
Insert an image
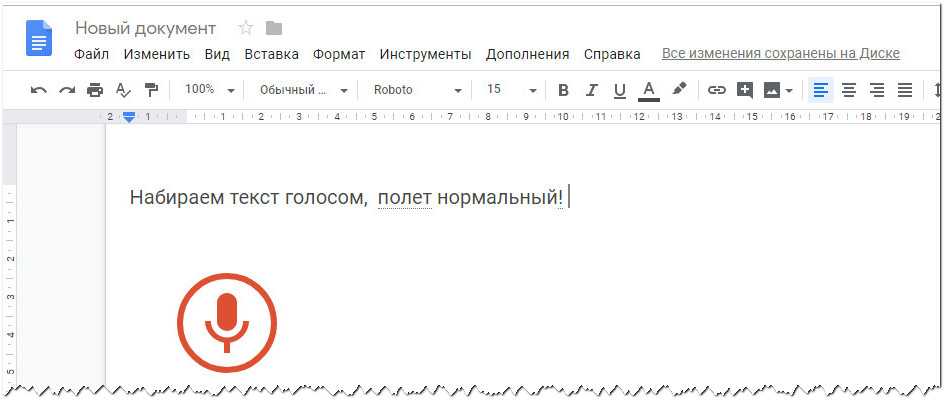(x=772, y=90)
